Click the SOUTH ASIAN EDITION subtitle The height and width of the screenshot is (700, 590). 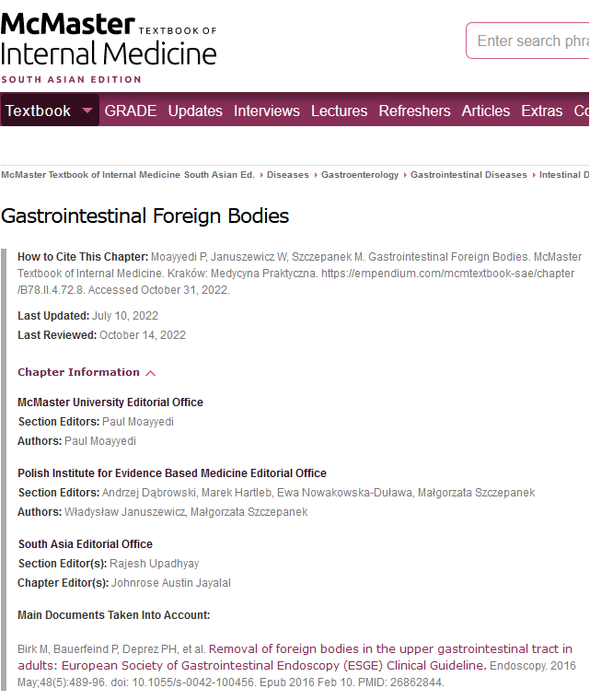click(72, 80)
